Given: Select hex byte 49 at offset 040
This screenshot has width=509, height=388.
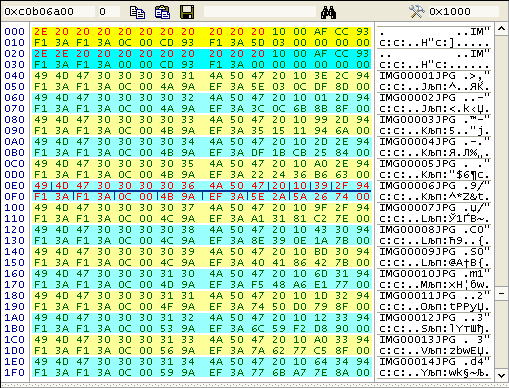Looking at the screenshot, I should pos(41,76).
